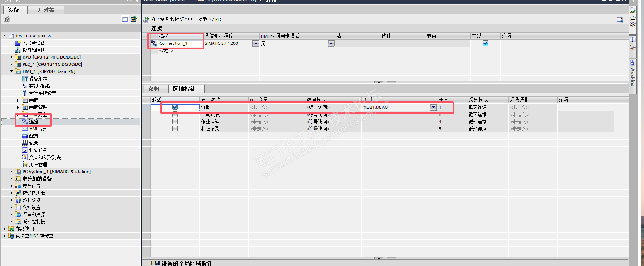The width and height of the screenshot is (644, 266).
Task: Open the HMI 时间同步模式 dropdown showing 无
Action: tap(331, 43)
